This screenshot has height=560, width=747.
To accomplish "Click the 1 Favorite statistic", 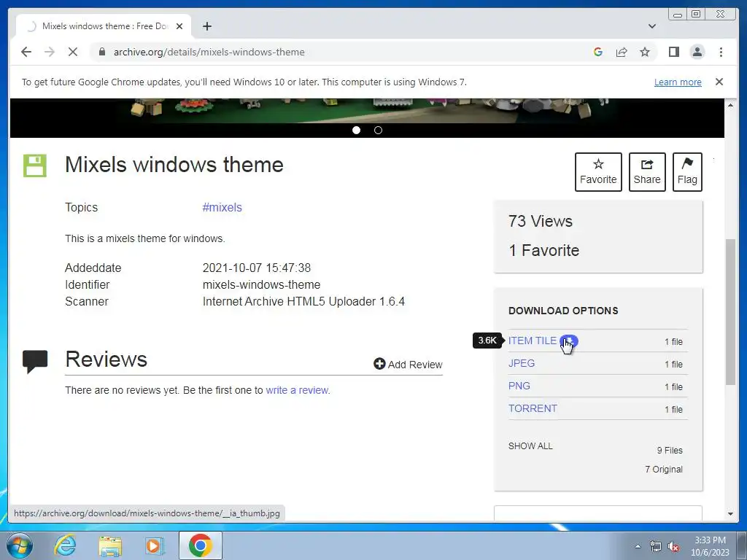I will pos(543,251).
